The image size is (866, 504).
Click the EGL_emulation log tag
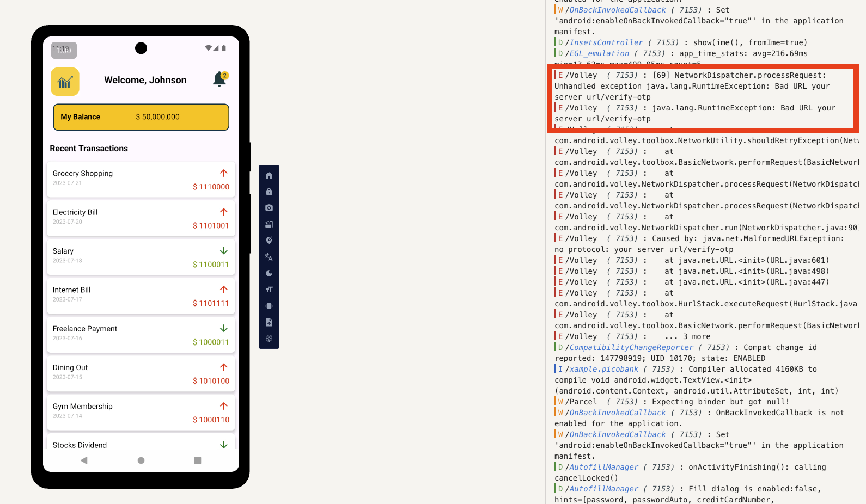tap(599, 53)
